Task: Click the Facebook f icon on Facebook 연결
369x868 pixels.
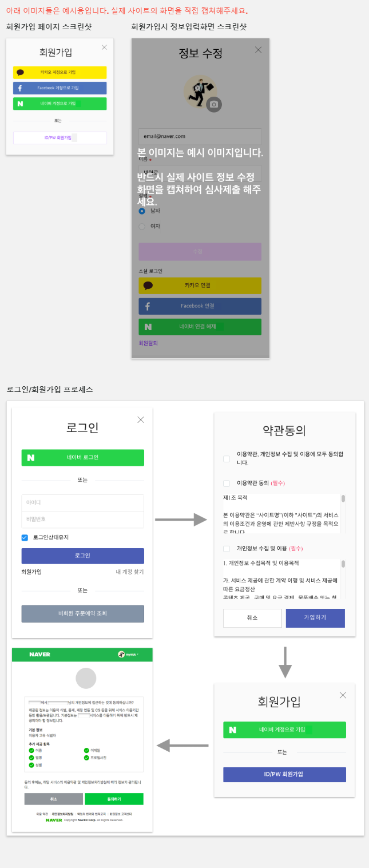Action: click(x=148, y=306)
